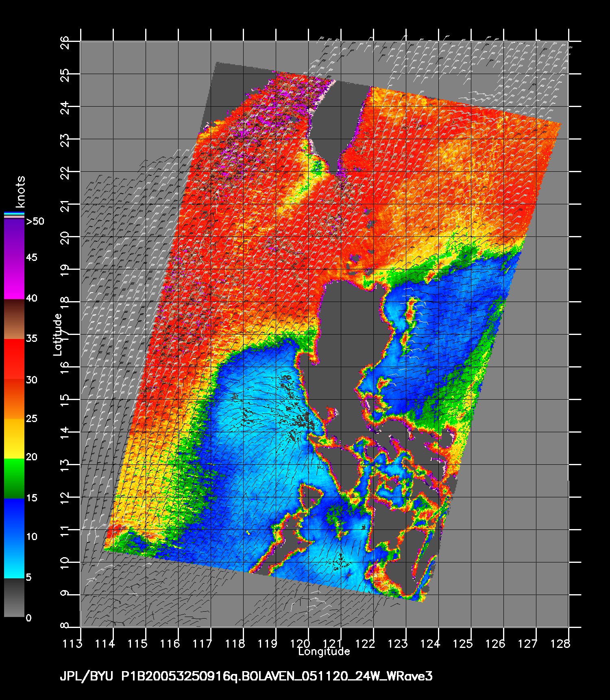The width and height of the screenshot is (610, 700).
Task: Select the longitude tick label '116'
Action: coord(170,644)
